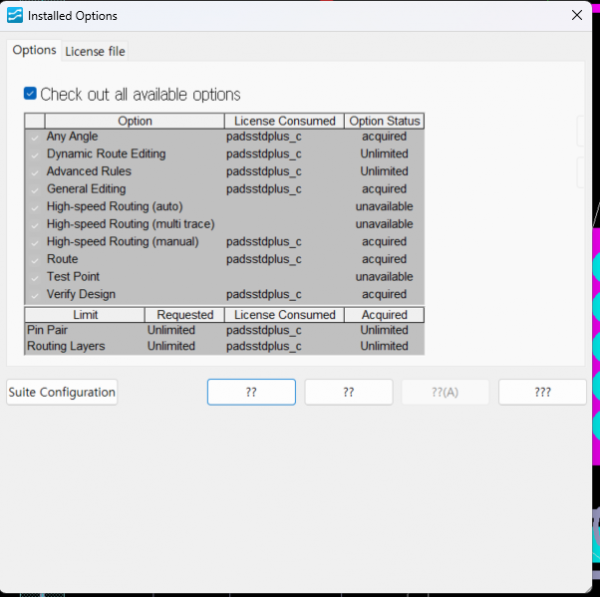Close the Installed Options dialog

click(x=576, y=15)
